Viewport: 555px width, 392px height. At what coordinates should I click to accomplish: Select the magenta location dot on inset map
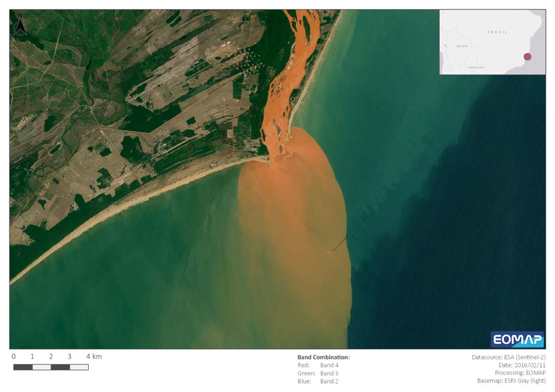pos(527,57)
